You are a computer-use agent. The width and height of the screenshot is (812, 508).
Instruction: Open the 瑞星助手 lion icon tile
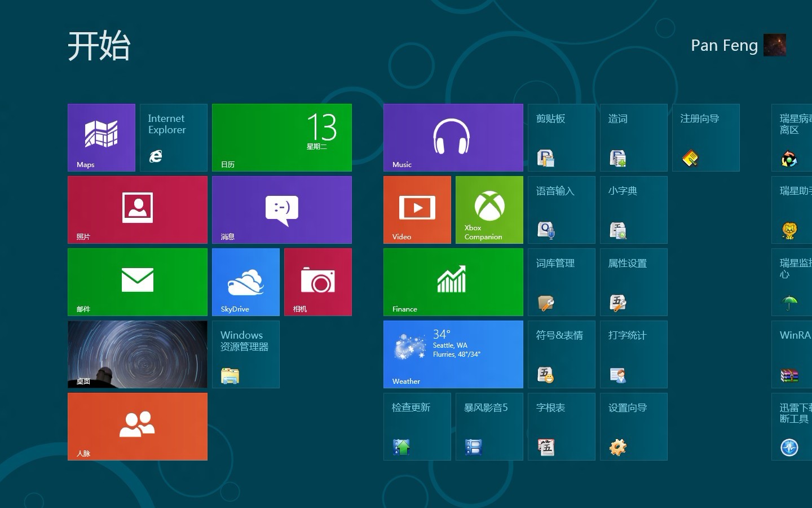click(x=792, y=210)
